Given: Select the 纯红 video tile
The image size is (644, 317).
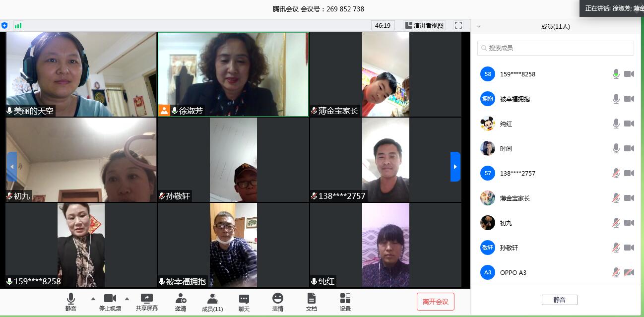Looking at the screenshot, I should coord(386,245).
